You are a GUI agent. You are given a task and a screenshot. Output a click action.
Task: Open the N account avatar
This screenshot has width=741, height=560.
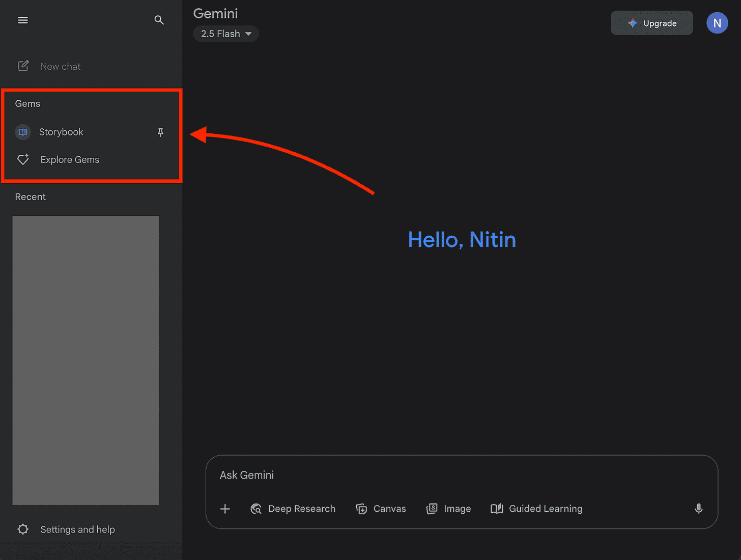click(x=717, y=23)
